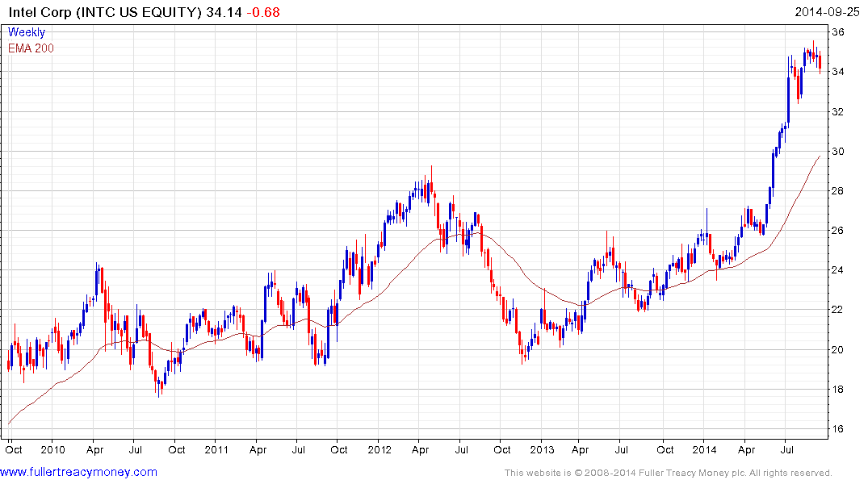Click the Oct label just before 2013
This screenshot has width=868, height=484.
(x=501, y=449)
